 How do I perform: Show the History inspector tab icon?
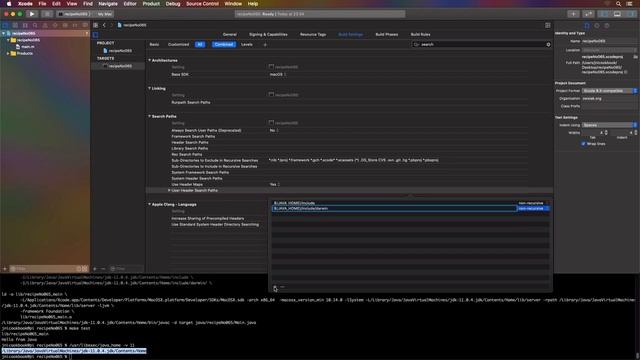597,25
